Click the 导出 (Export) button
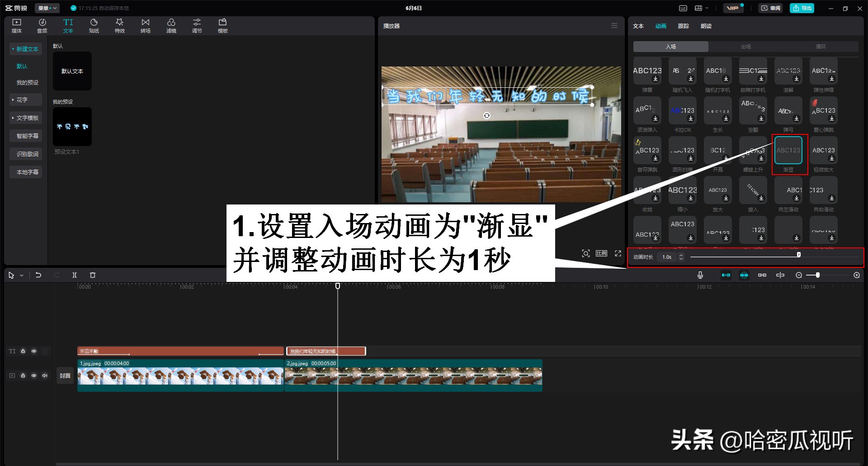This screenshot has width=868, height=466. click(802, 8)
